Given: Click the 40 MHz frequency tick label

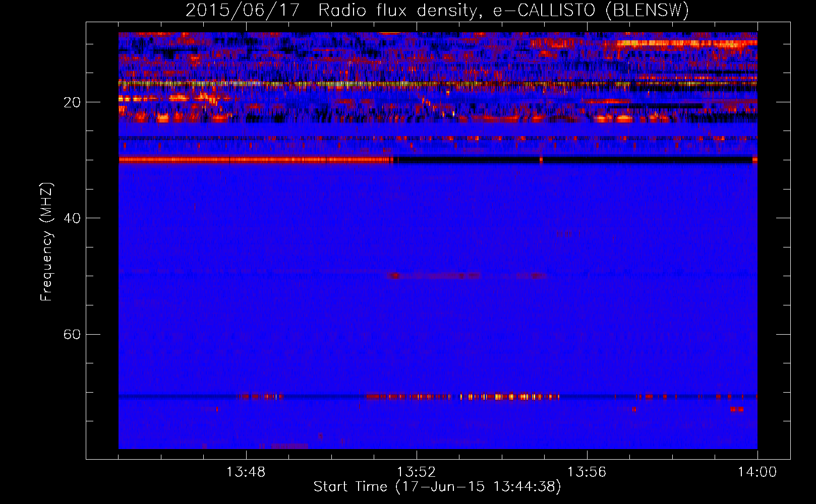Looking at the screenshot, I should pyautogui.click(x=72, y=218).
